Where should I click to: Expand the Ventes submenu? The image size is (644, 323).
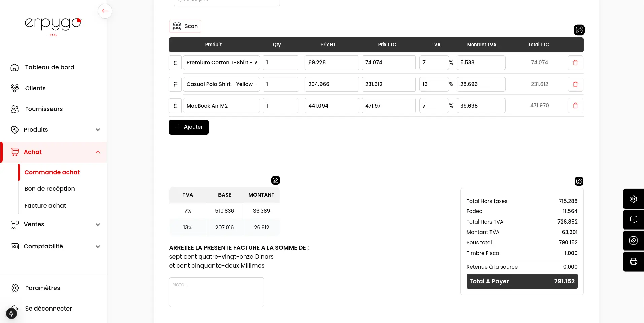point(98,225)
